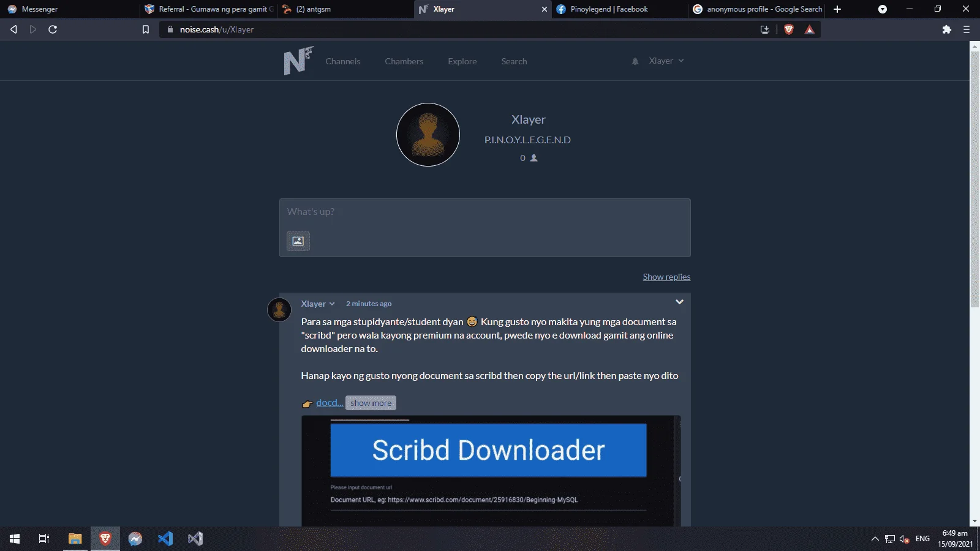The image size is (980, 551).
Task: Expand the Xlayer account dropdown
Action: 666,61
